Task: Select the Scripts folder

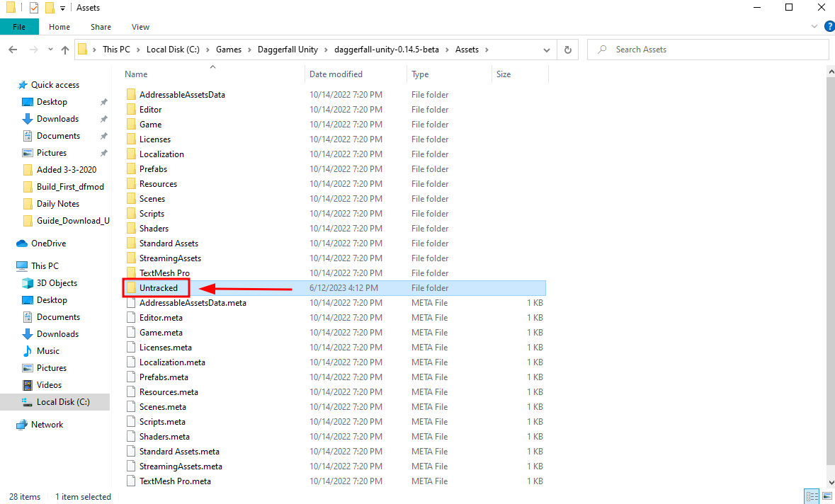Action: click(152, 213)
